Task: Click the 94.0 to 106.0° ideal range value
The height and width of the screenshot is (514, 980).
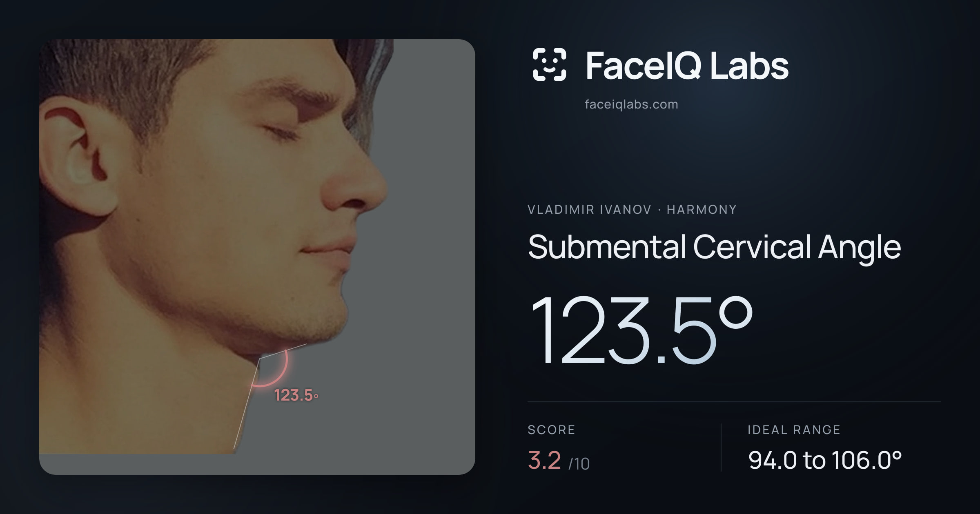Action: tap(825, 460)
